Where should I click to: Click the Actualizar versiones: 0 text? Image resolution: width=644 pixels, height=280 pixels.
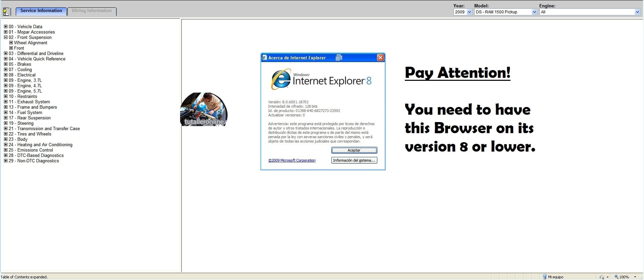[286, 115]
